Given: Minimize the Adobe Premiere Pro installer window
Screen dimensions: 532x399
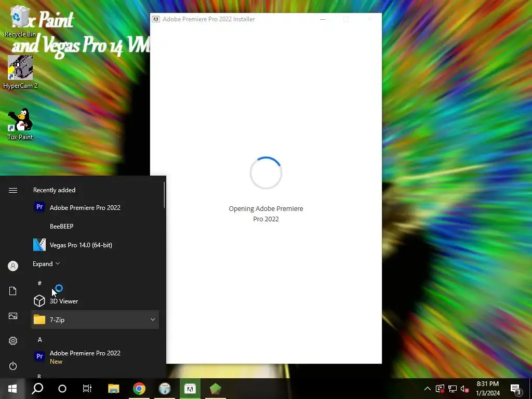Looking at the screenshot, I should (323, 19).
